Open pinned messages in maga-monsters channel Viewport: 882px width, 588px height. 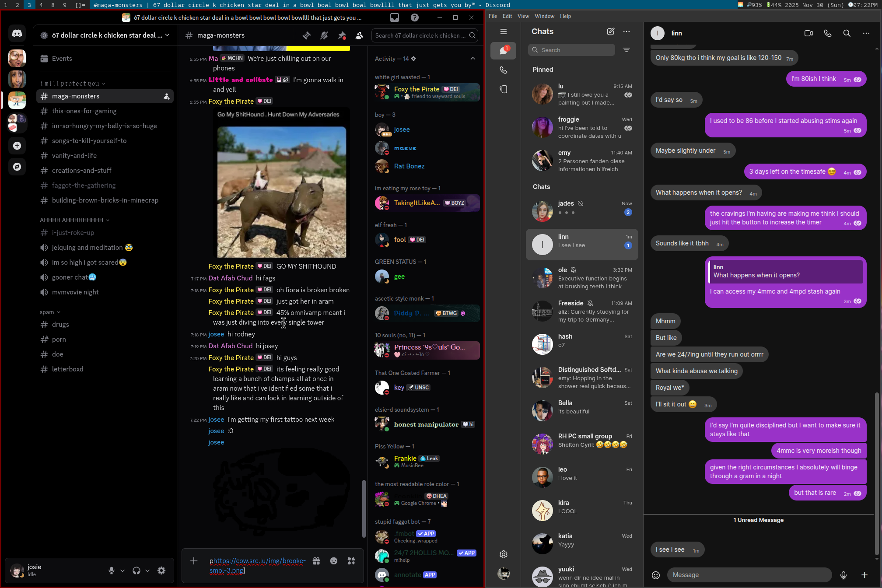click(342, 35)
